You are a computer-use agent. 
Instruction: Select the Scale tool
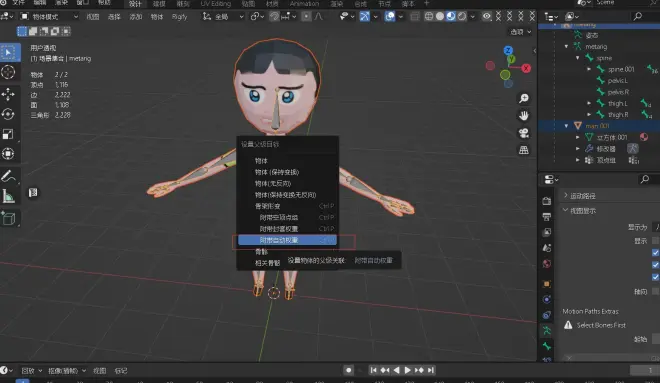(x=8, y=134)
